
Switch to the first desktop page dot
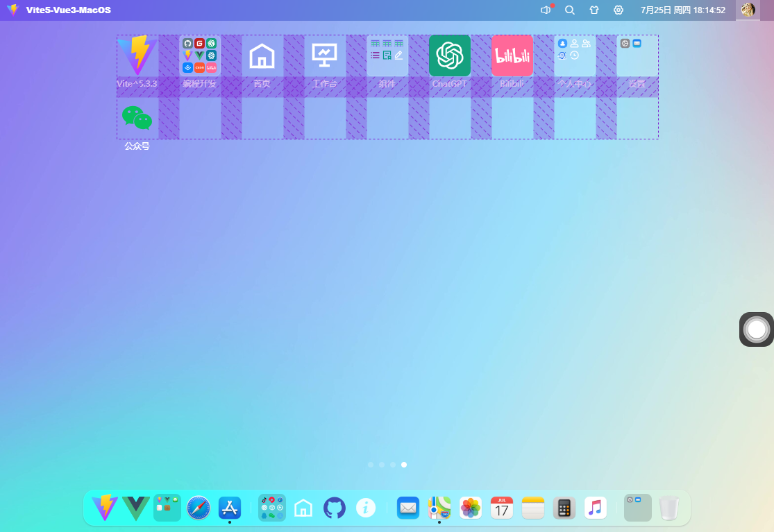[x=371, y=465]
